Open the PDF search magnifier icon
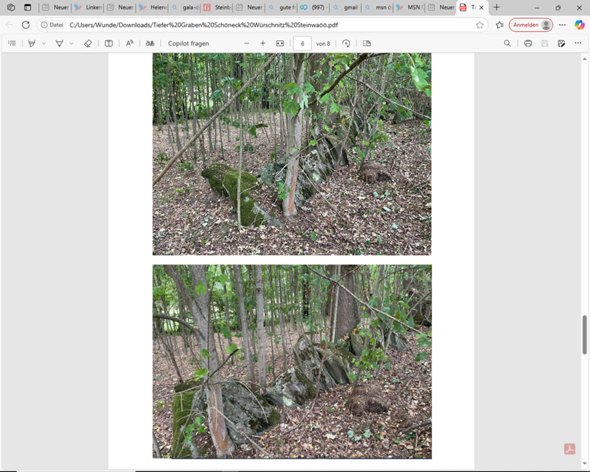This screenshot has height=472, width=590. coord(507,43)
